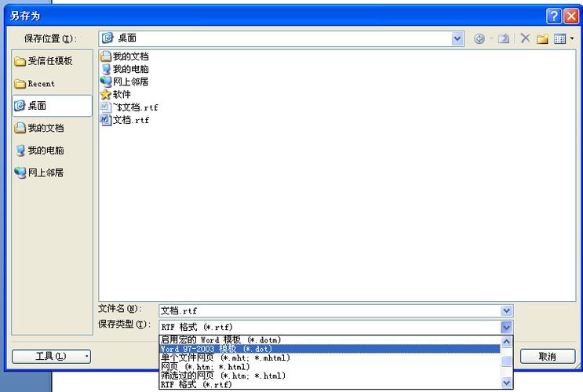Image resolution: width=583 pixels, height=392 pixels.
Task: Go up one folder level icon
Action: click(504, 38)
